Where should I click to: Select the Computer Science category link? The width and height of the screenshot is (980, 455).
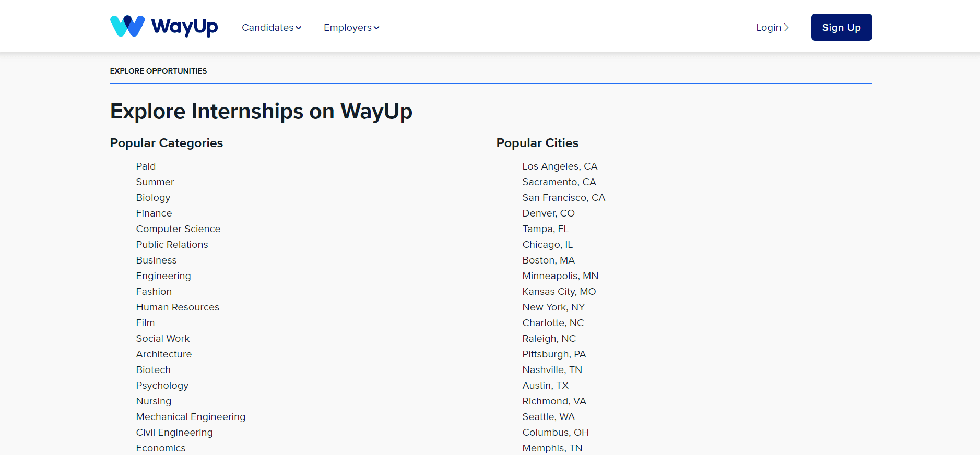click(x=178, y=229)
